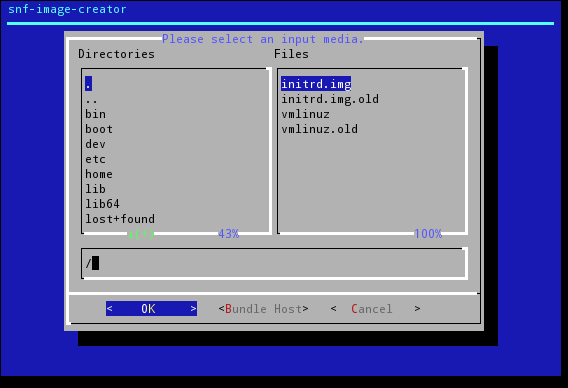Select the lib64 directory
This screenshot has width=568, height=388.
pos(103,204)
